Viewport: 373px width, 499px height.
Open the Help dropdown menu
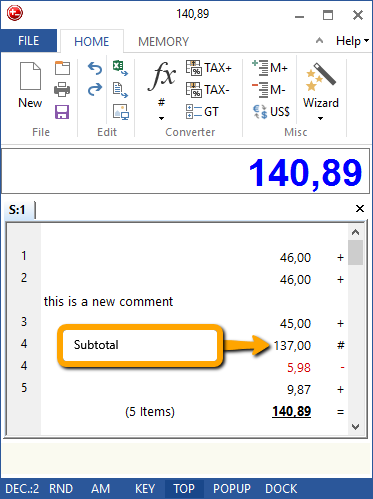(x=352, y=41)
